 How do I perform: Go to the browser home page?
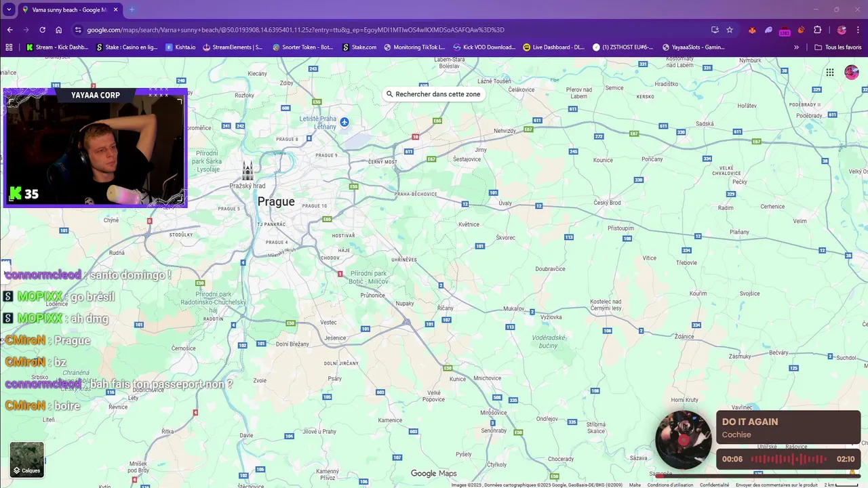click(x=58, y=30)
